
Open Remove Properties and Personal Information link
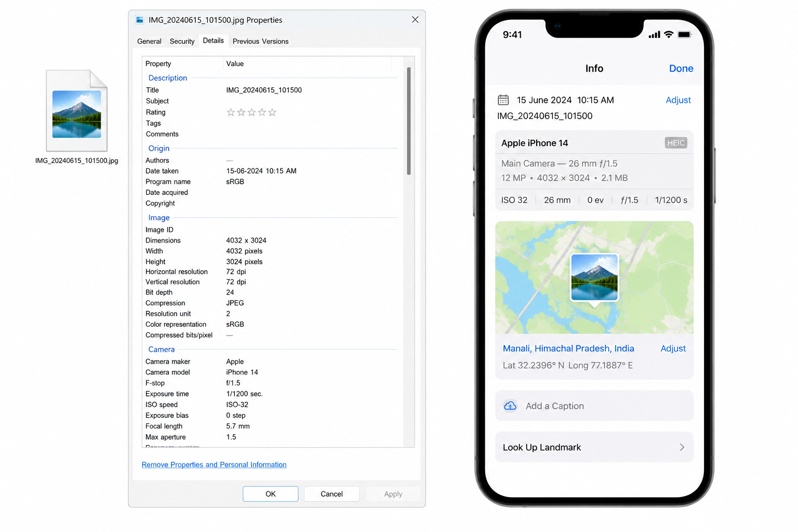point(214,464)
